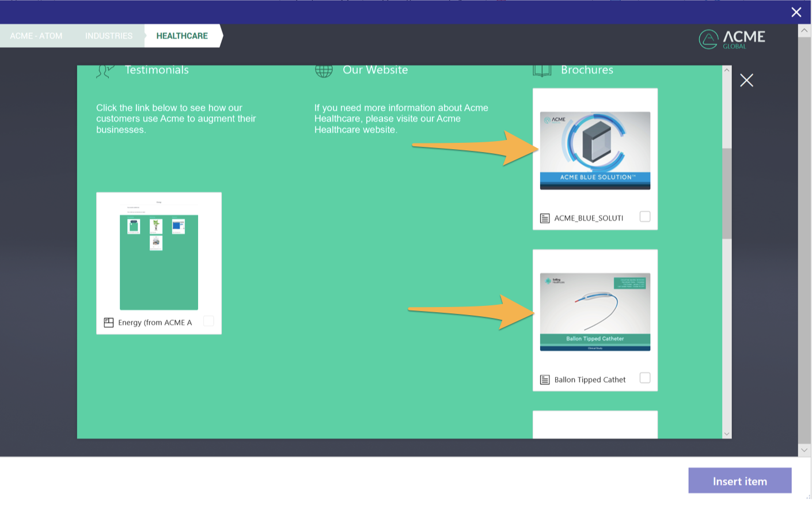Image resolution: width=812 pixels, height=515 pixels.
Task: Click the 'If you need more information' paragraph
Action: 401,119
